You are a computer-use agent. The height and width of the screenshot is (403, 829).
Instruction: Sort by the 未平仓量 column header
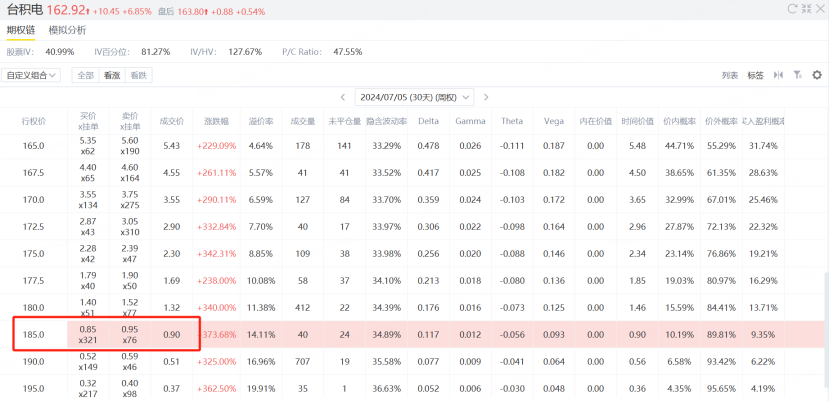[x=344, y=121]
